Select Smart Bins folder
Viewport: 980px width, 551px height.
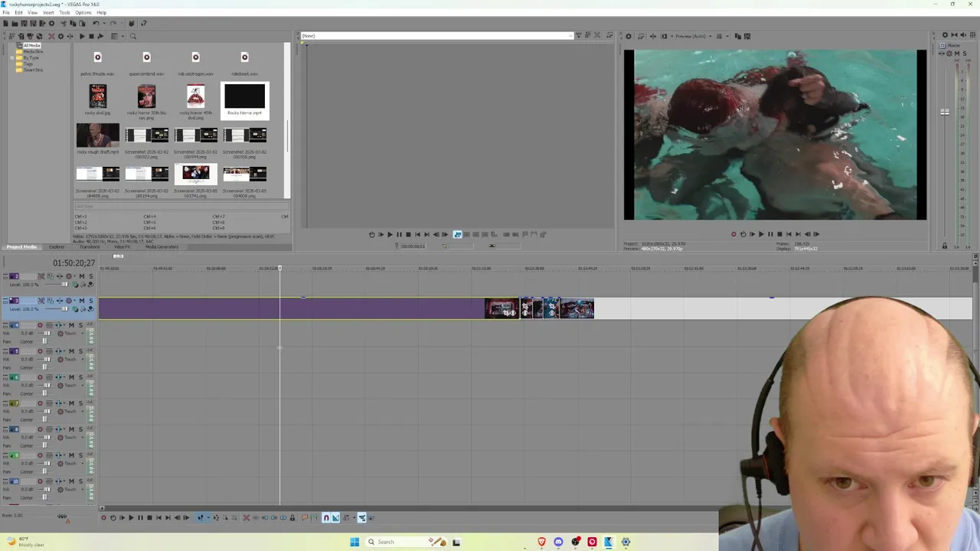point(33,70)
